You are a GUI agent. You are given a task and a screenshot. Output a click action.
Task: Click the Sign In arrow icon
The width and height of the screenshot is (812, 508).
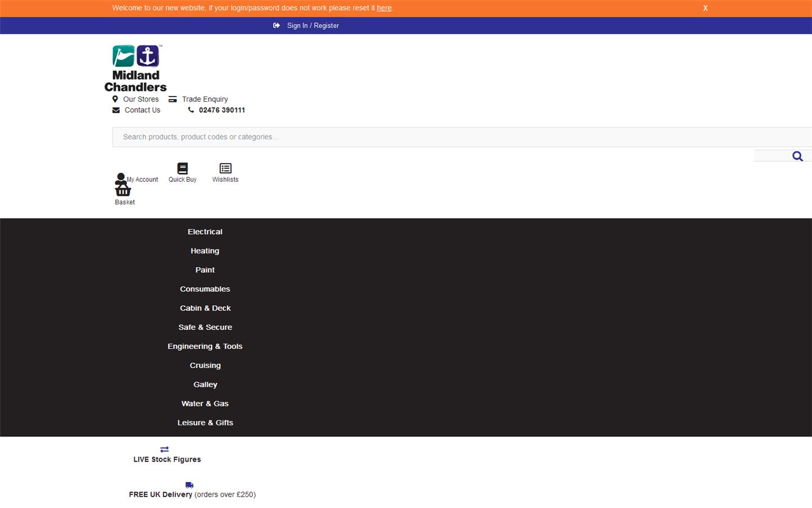coord(276,25)
